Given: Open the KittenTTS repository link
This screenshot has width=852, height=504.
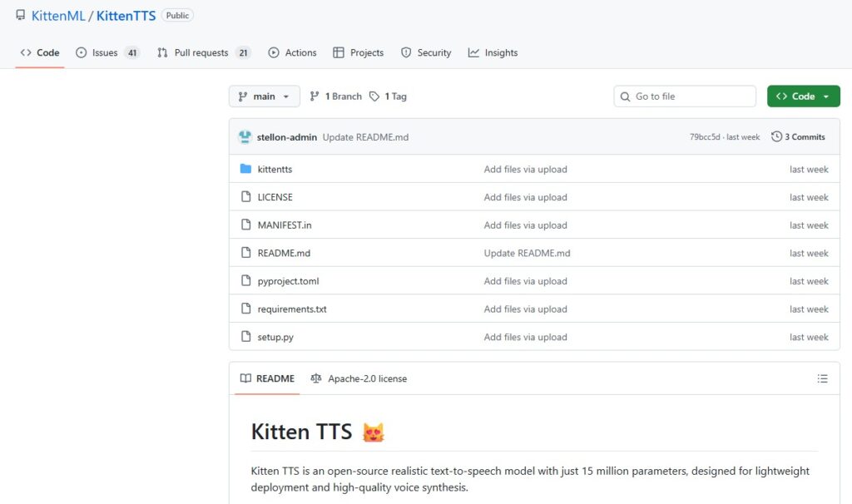Looking at the screenshot, I should (x=126, y=16).
